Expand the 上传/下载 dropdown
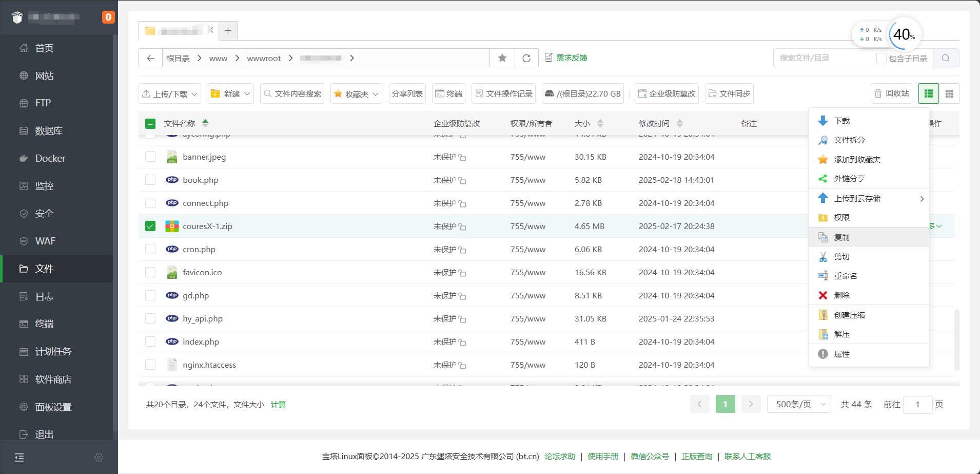 (170, 93)
